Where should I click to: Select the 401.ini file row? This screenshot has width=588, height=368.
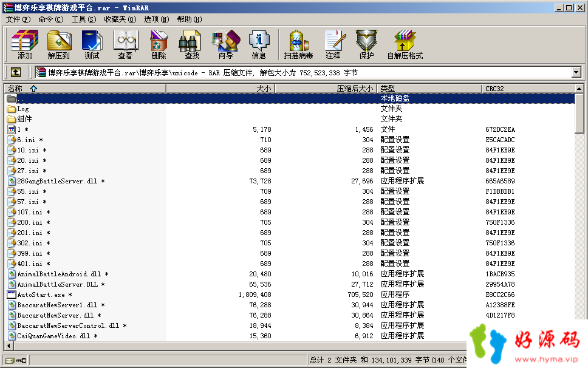(x=290, y=264)
